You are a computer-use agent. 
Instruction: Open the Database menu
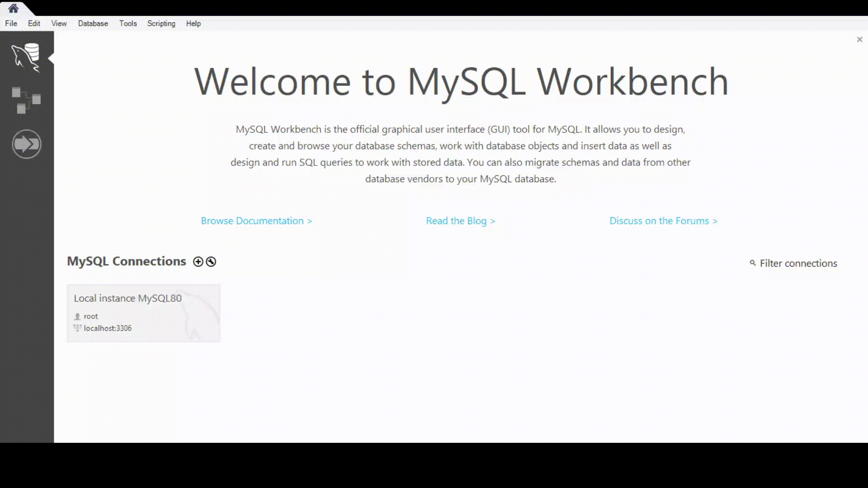93,23
